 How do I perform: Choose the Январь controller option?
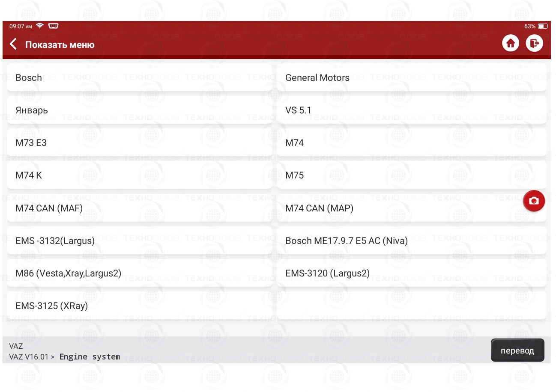[x=139, y=110]
